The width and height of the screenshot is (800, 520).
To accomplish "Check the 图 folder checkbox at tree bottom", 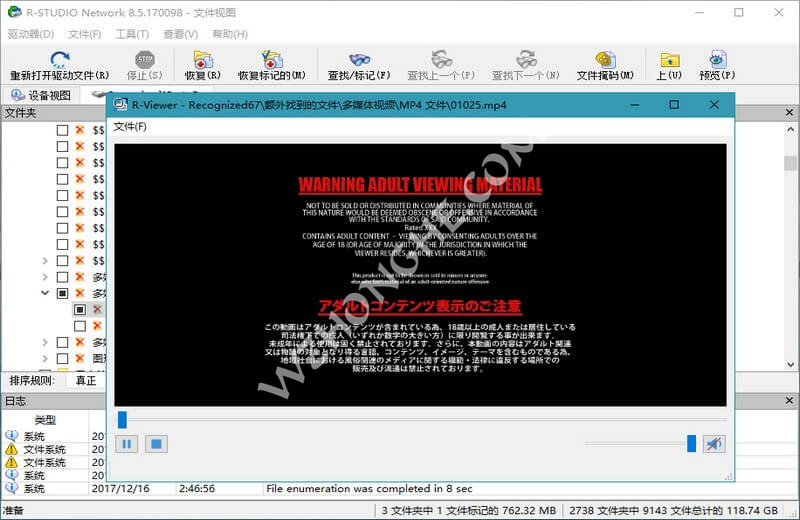I will (x=63, y=358).
